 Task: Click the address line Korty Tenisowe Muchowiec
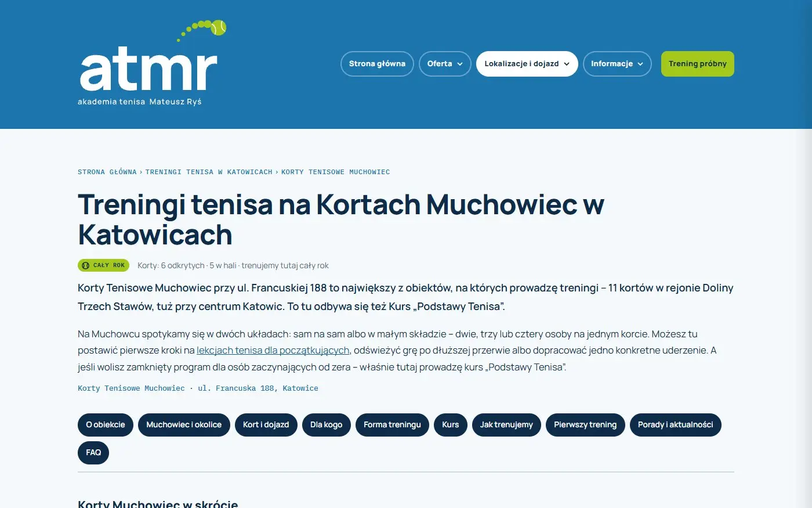pyautogui.click(x=198, y=388)
